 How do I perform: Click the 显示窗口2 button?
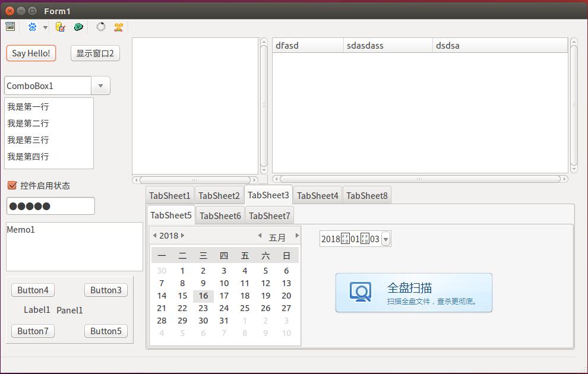coord(95,53)
